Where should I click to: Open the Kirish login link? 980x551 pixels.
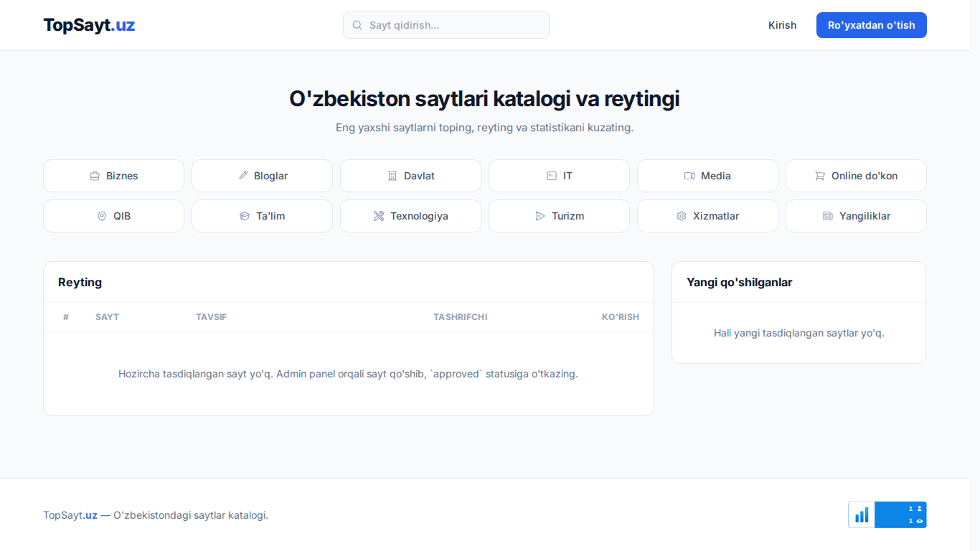point(782,25)
